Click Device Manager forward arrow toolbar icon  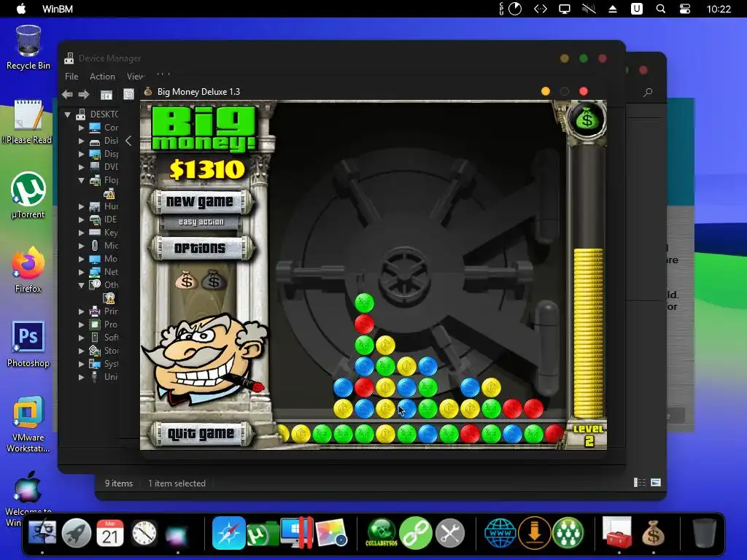pyautogui.click(x=84, y=94)
